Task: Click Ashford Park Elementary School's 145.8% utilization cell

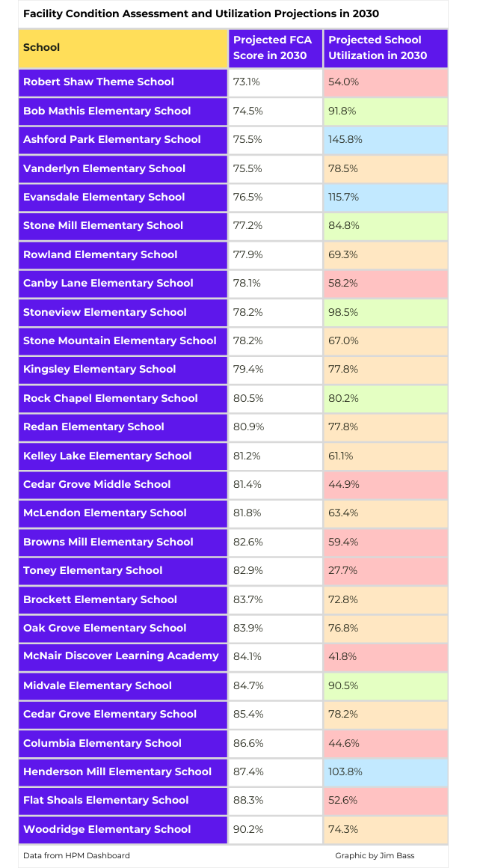Action: [x=386, y=139]
